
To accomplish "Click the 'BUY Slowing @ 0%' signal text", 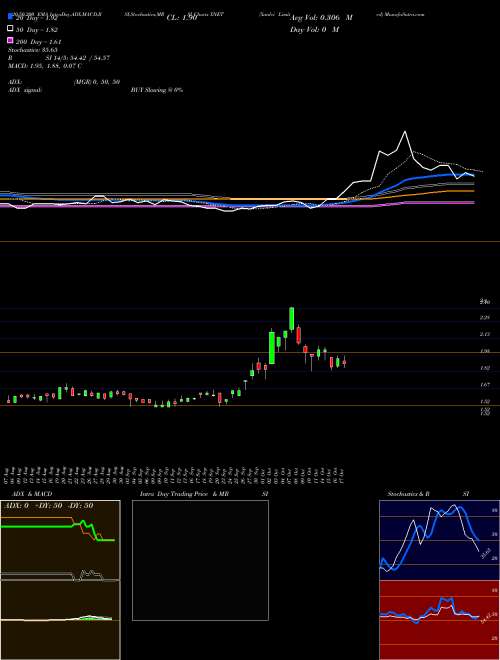I will tap(157, 90).
